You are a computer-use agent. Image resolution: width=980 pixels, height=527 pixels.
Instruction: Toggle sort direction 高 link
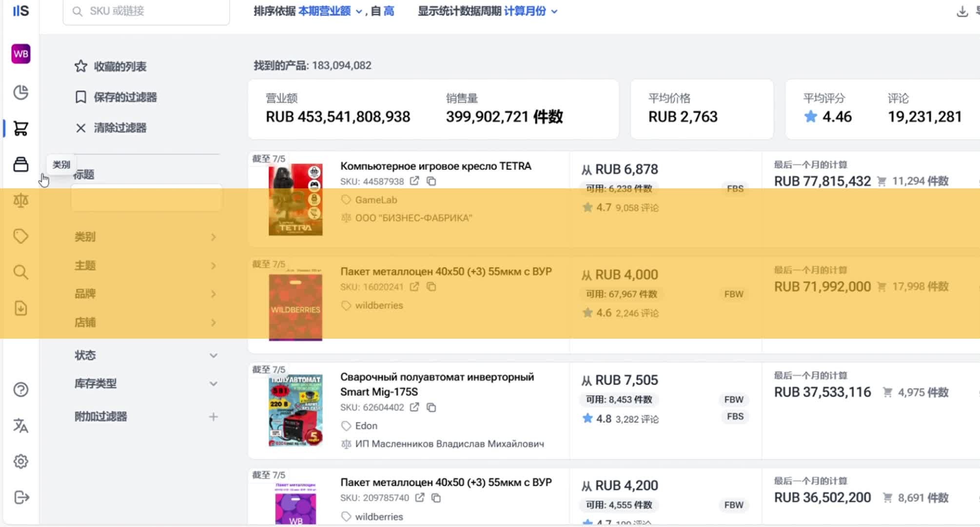(389, 11)
